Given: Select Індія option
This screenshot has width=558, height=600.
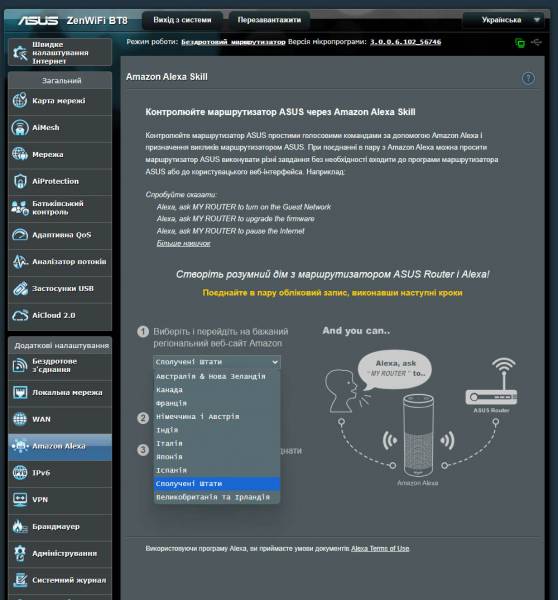Looking at the screenshot, I should click(x=217, y=430).
